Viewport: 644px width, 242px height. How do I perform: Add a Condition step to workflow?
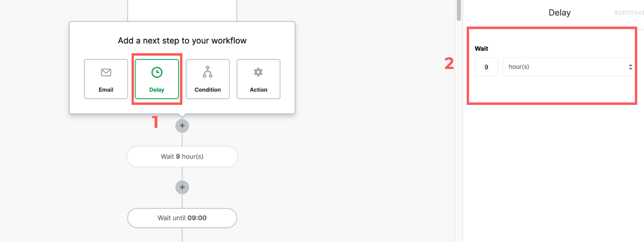(208, 79)
